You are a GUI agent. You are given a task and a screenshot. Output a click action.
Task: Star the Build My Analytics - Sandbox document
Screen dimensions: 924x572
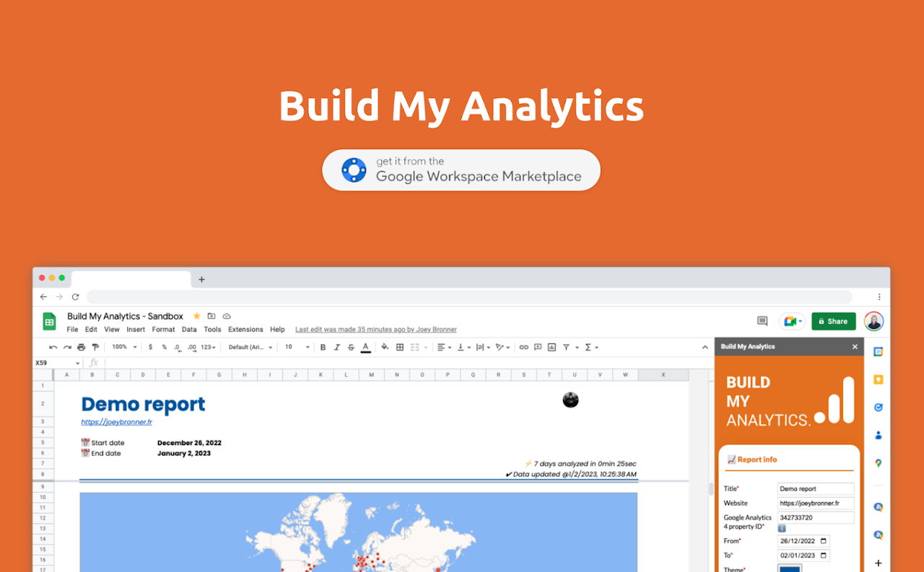pyautogui.click(x=196, y=316)
